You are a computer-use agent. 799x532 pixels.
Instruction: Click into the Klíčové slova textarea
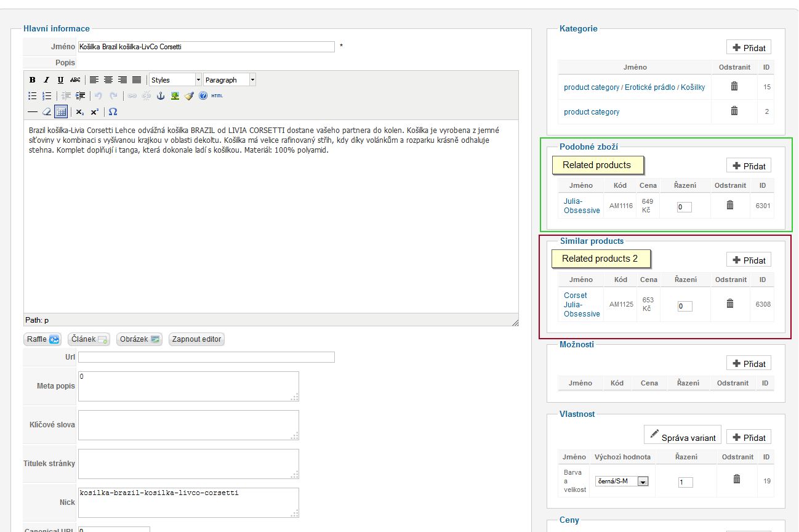point(188,425)
